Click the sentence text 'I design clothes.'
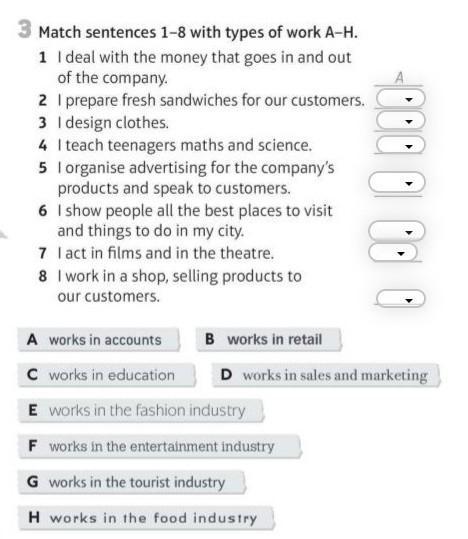Image resolution: width=468 pixels, height=539 pixels. pyautogui.click(x=113, y=123)
